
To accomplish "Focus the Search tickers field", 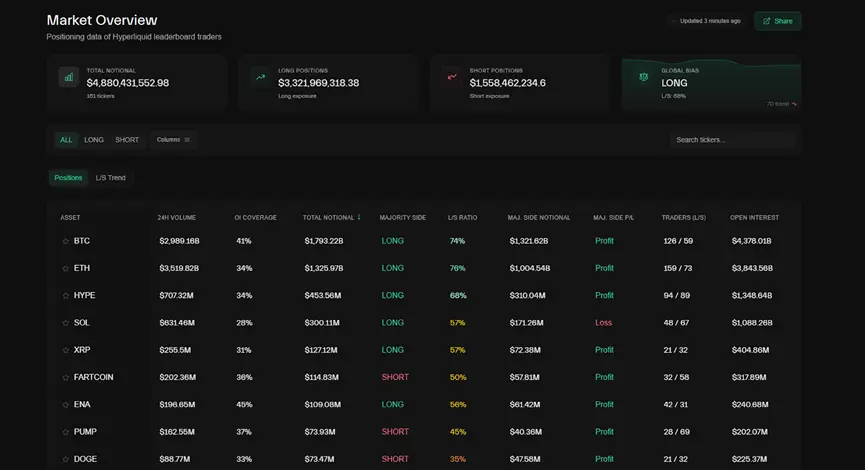I will pos(733,140).
